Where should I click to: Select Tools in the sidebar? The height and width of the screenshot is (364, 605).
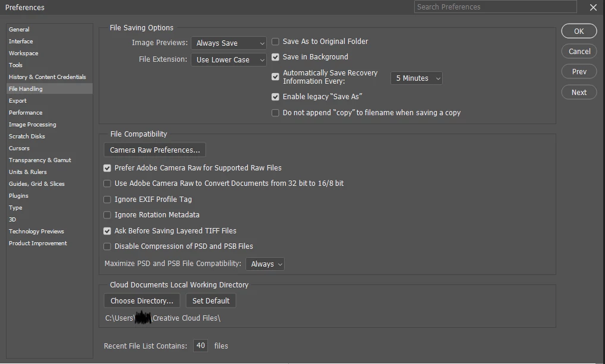(x=49, y=65)
